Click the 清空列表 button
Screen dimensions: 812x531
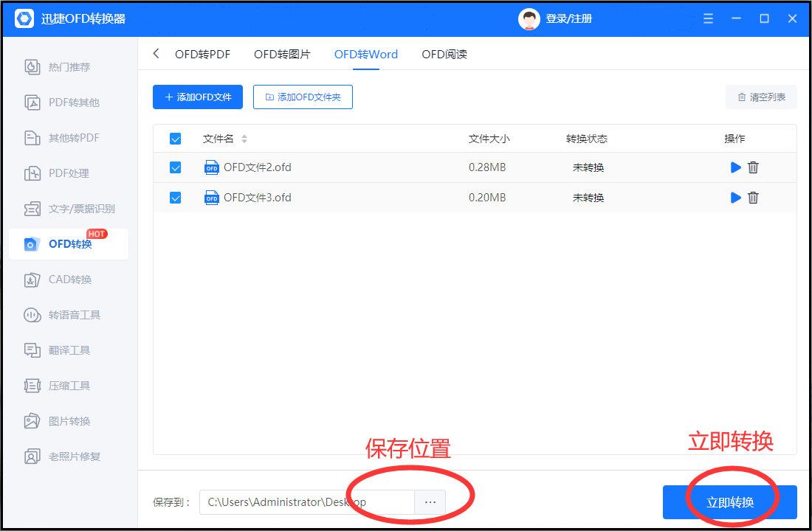[761, 97]
